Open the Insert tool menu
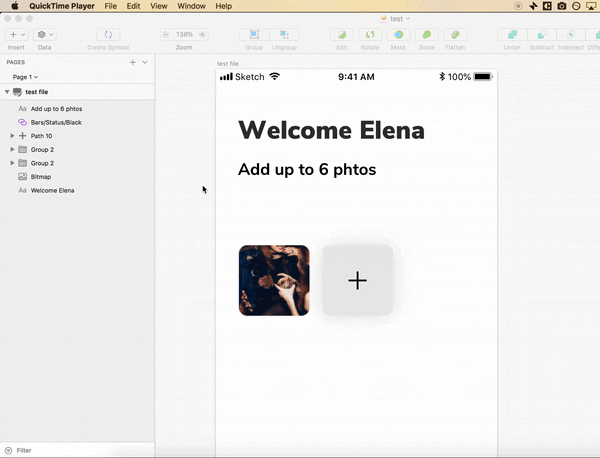The image size is (600, 458). tap(16, 34)
